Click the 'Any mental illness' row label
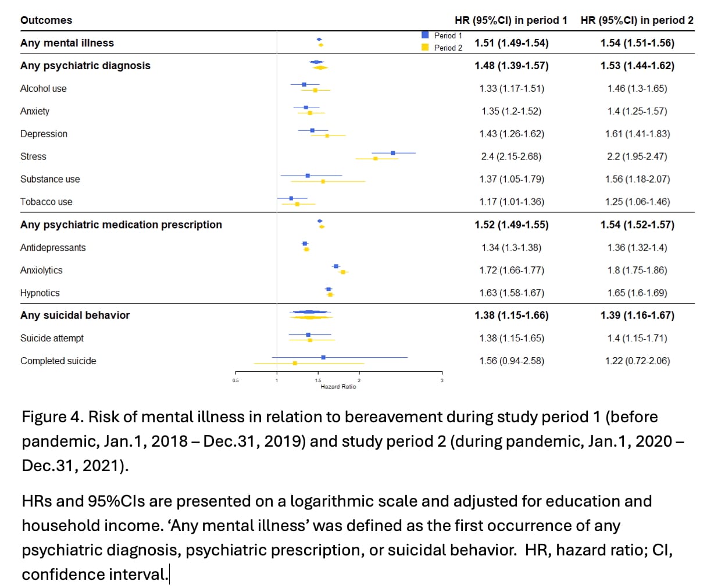This screenshot has height=588, width=707. (67, 43)
